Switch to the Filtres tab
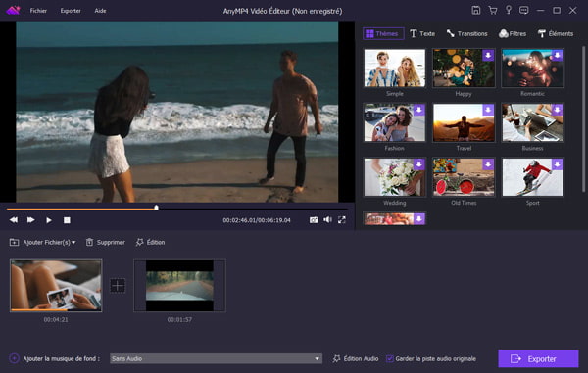The width and height of the screenshot is (588, 373). point(513,33)
